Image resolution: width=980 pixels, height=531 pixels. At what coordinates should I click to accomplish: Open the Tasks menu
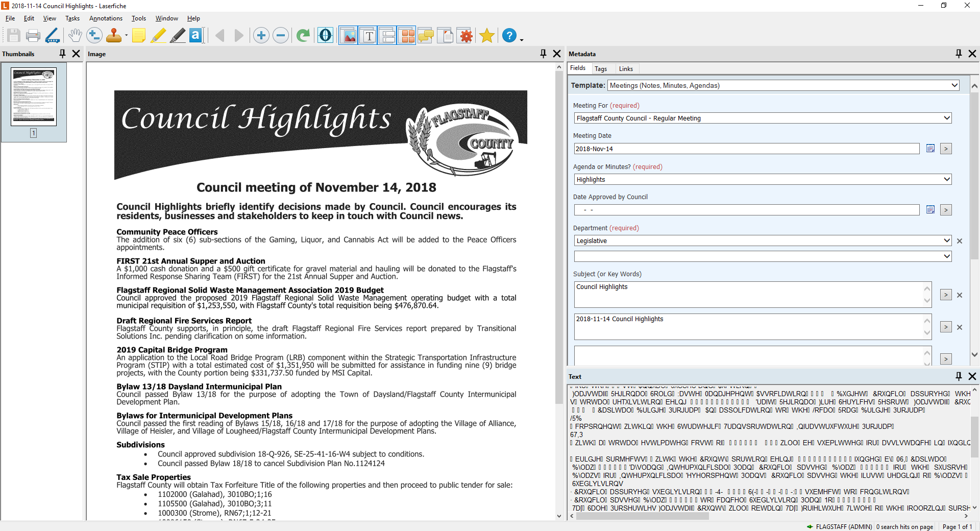coord(72,18)
